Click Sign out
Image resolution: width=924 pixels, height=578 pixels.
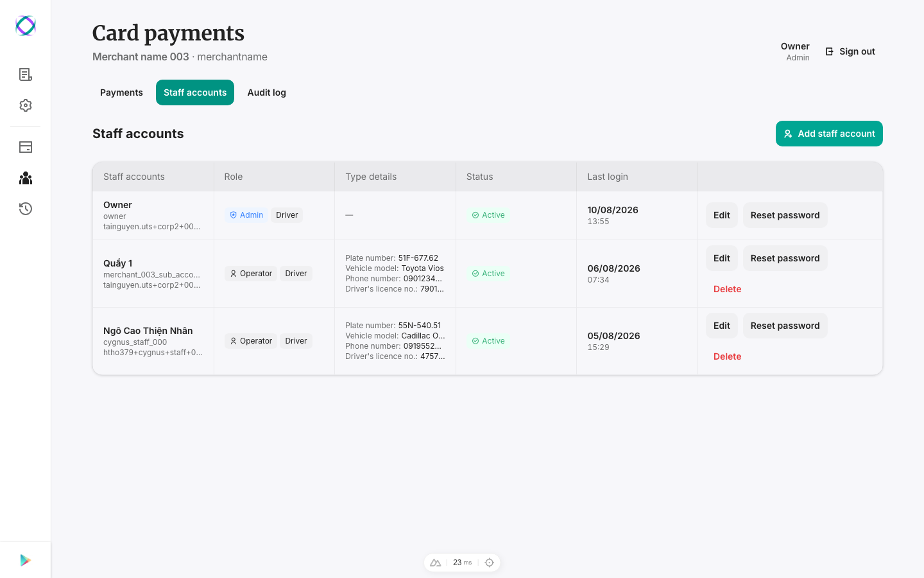click(850, 51)
